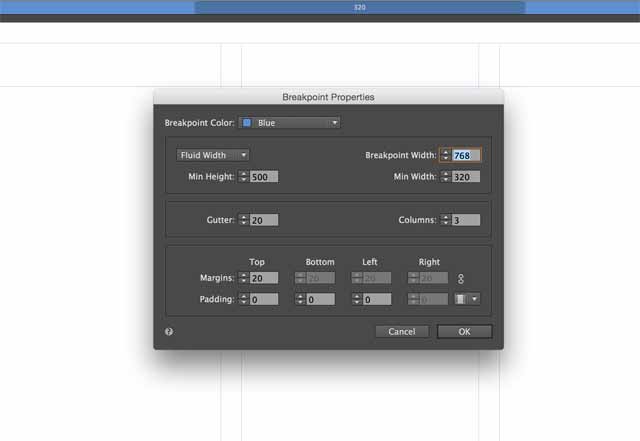Click the help question mark icon

[x=169, y=331]
